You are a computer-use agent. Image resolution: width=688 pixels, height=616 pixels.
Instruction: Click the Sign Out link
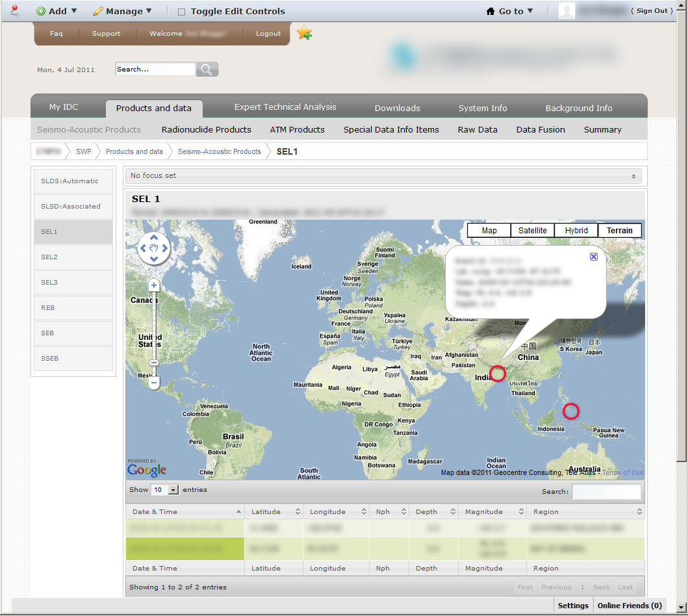[x=652, y=11]
